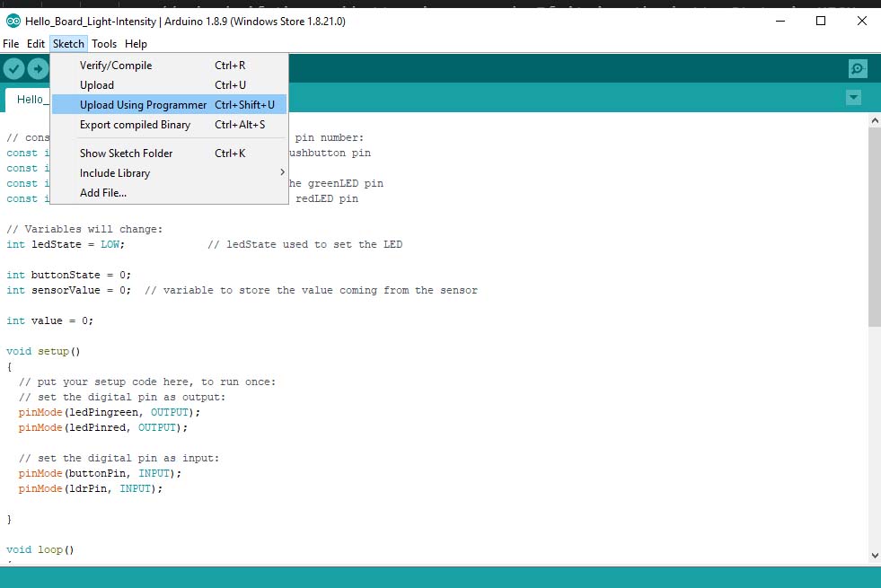The height and width of the screenshot is (588, 881).
Task: Click the Upload arrow toolbar icon
Action: 39,69
